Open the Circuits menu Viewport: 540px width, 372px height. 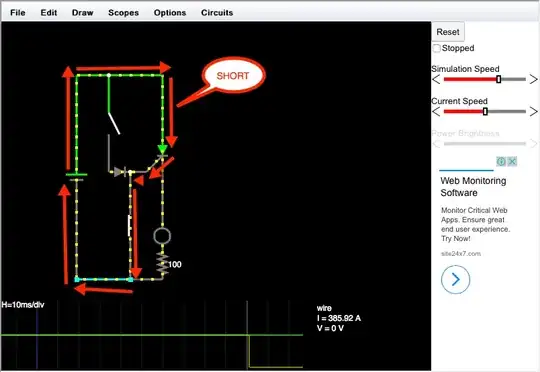(217, 13)
